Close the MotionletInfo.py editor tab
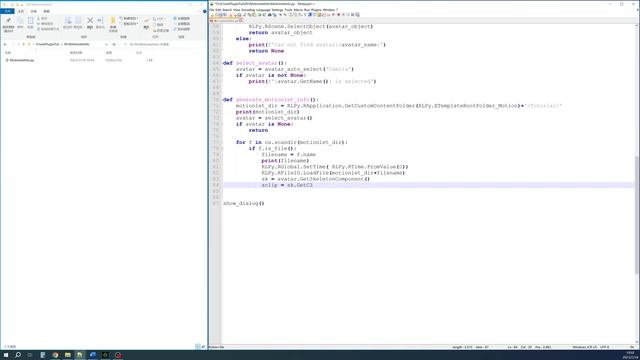Image resolution: width=640 pixels, height=360 pixels. tap(241, 20)
